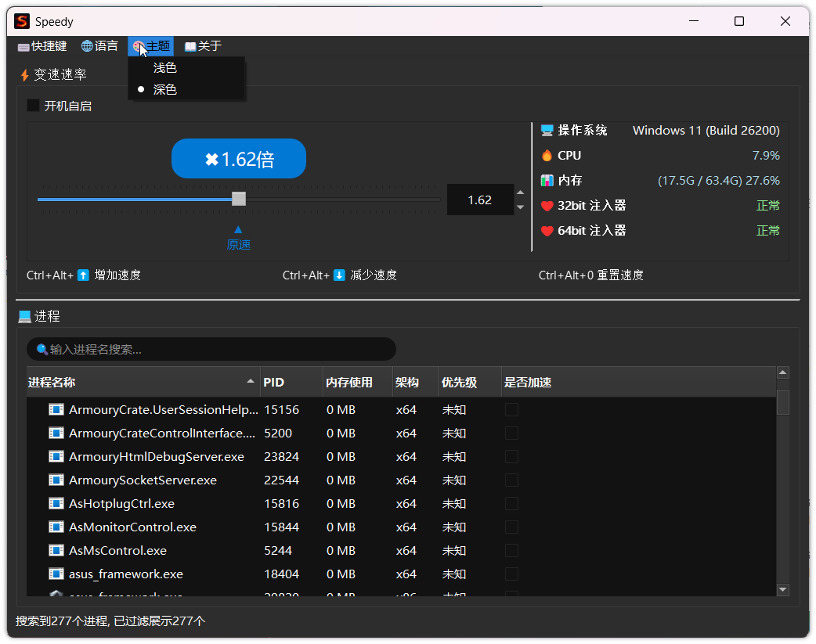This screenshot has height=644, width=816.
Task: Click the lightning icon beside 变速速率
Action: coord(23,74)
